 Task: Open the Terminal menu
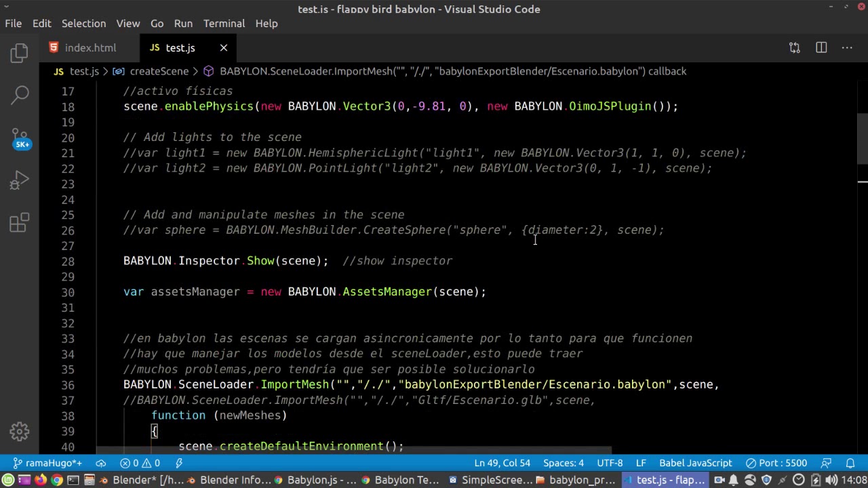[224, 23]
